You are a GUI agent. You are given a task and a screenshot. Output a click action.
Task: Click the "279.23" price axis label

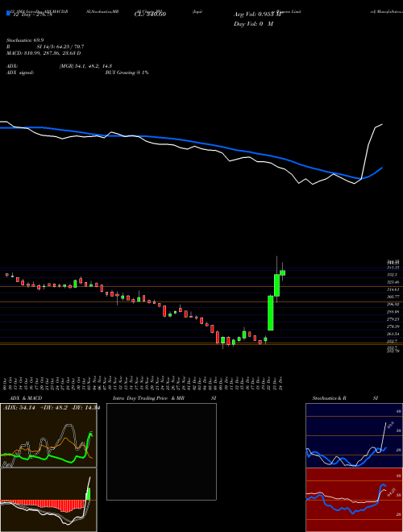click(x=393, y=319)
